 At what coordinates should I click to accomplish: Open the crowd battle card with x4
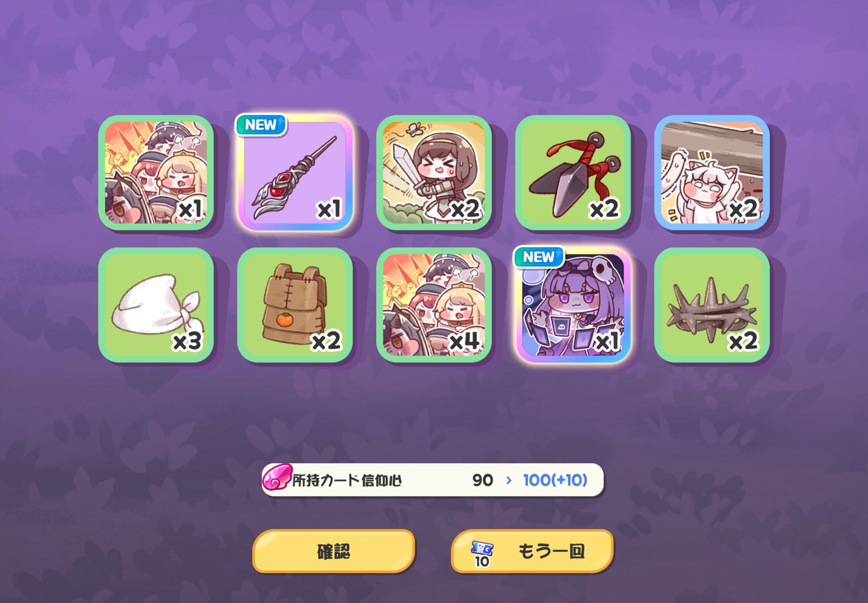pos(434,305)
